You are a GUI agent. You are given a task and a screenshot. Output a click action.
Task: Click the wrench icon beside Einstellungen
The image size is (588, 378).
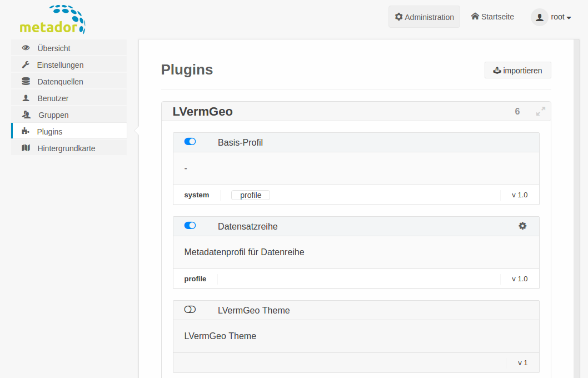26,64
